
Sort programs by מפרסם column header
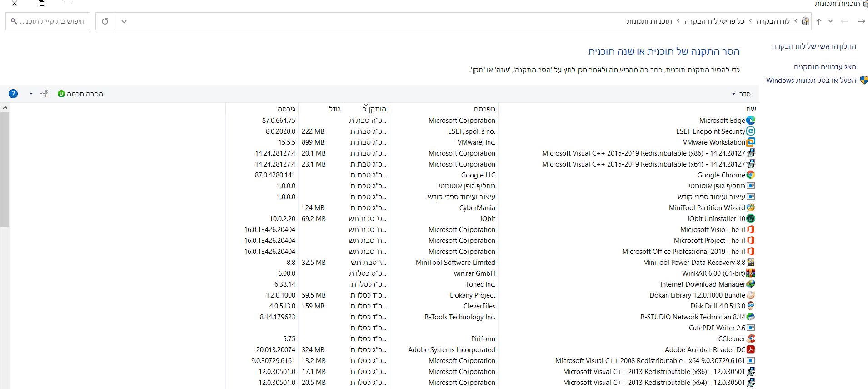(x=484, y=109)
